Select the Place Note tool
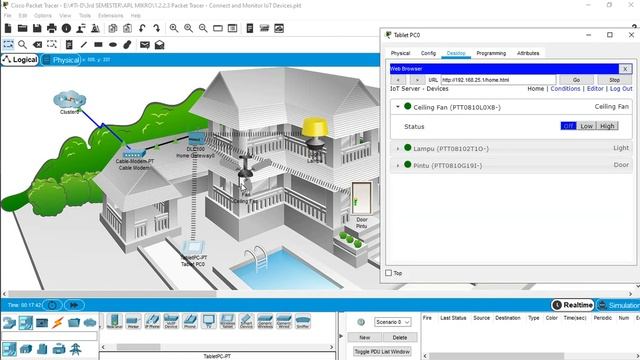 pyautogui.click(x=69, y=44)
